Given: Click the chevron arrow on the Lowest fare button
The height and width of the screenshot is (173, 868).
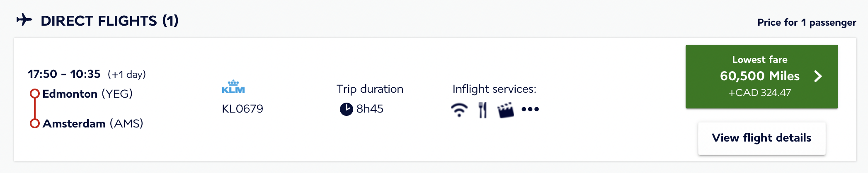Looking at the screenshot, I should click(x=818, y=76).
